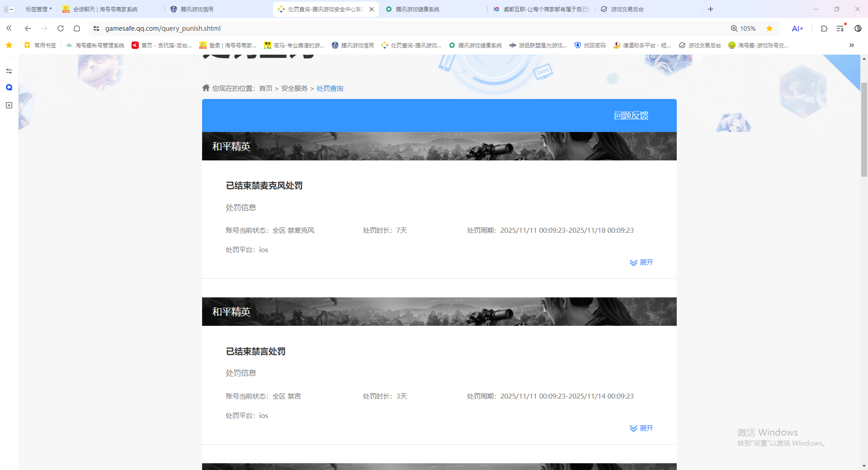Toggle the bookmark star for this page
The image size is (868, 470).
click(x=769, y=28)
